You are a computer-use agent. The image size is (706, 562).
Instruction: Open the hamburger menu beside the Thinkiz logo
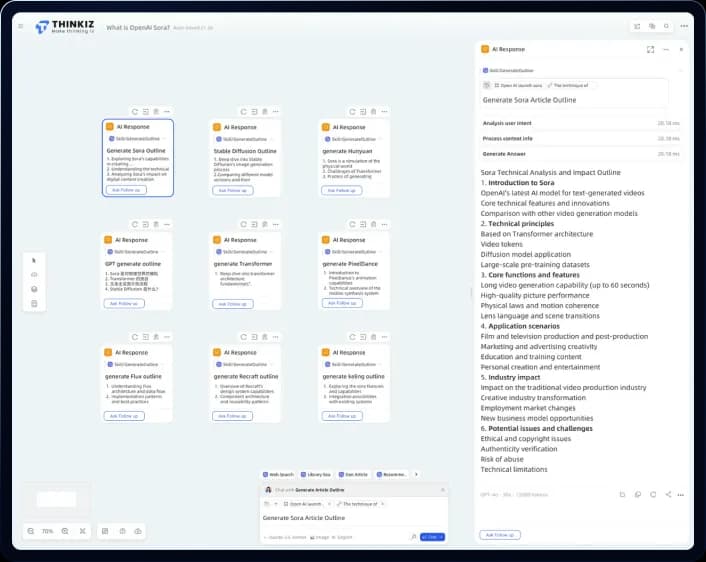[21, 27]
